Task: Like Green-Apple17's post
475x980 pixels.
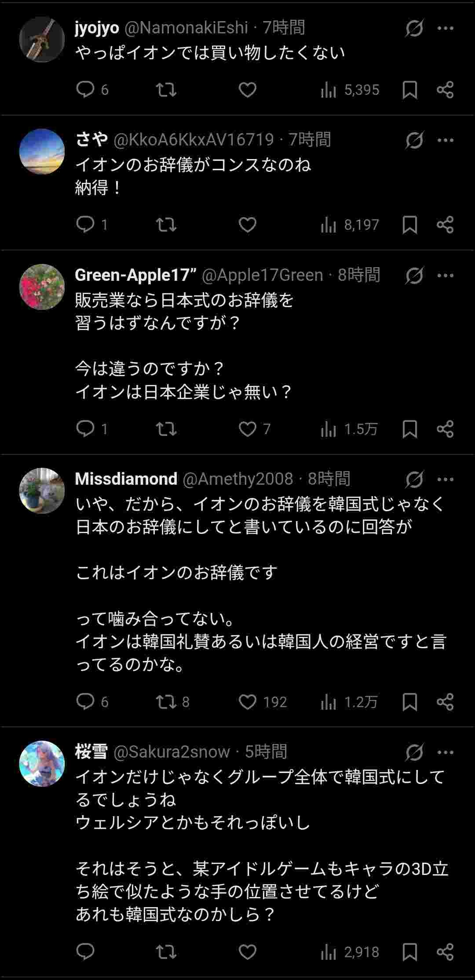Action: point(248,429)
